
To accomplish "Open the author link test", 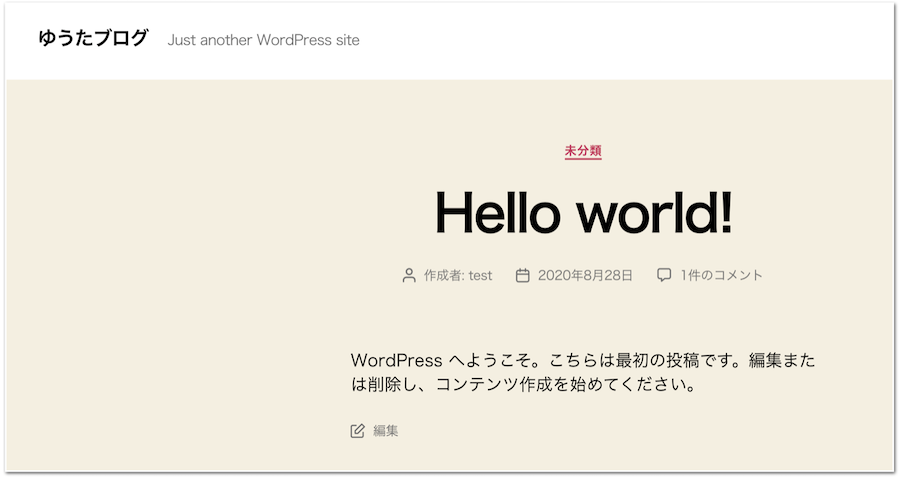I will 480,276.
